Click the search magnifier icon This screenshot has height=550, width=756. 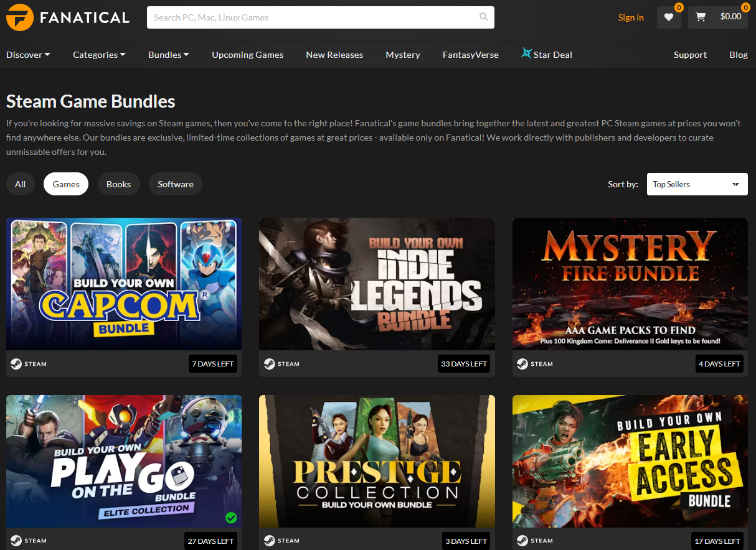[483, 17]
